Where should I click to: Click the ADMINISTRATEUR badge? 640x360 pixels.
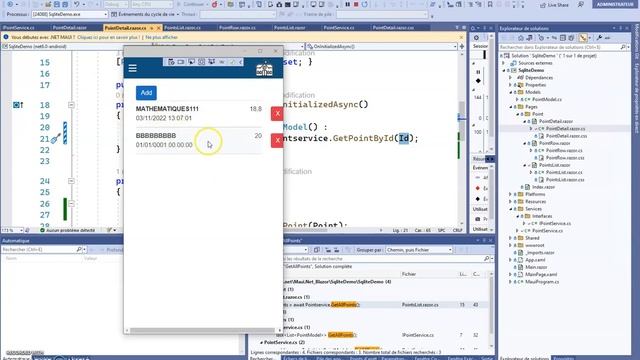pos(615,4)
